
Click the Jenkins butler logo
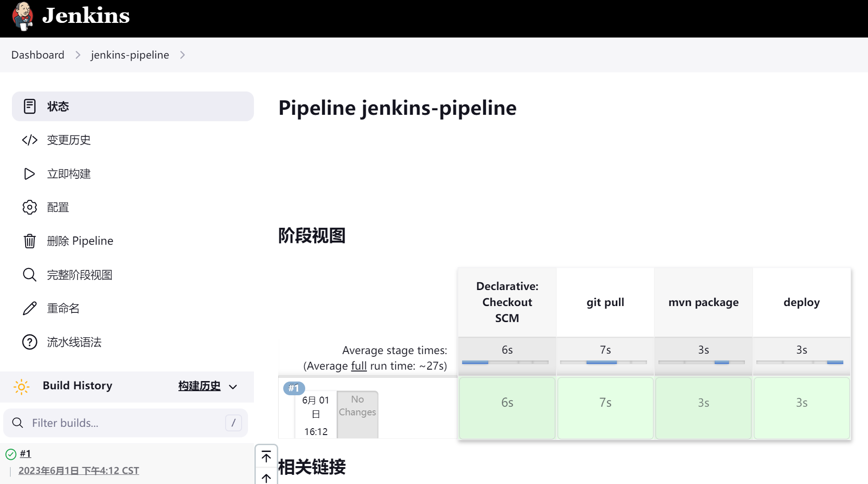pos(22,16)
